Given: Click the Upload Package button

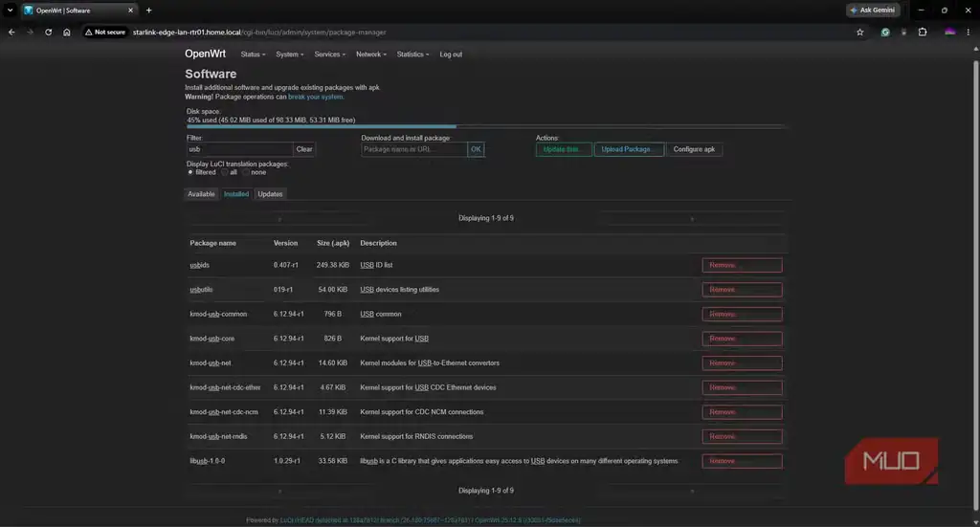Looking at the screenshot, I should (x=628, y=149).
